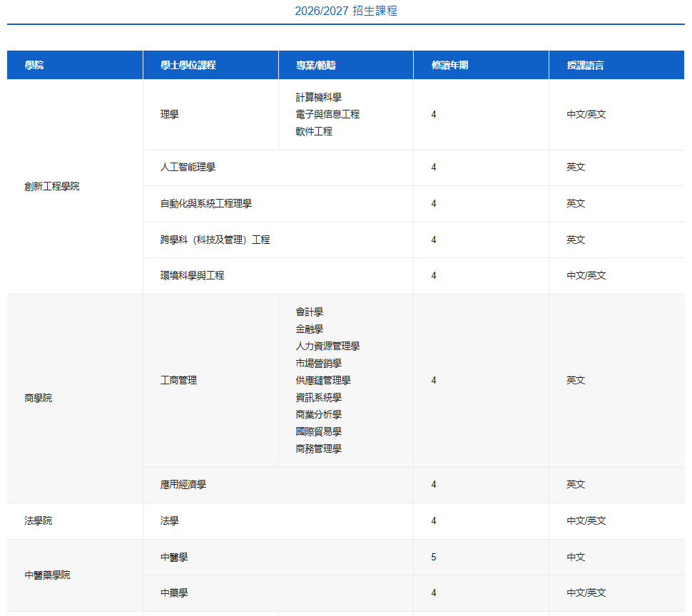The width and height of the screenshot is (692, 616).
Task: Click the 軟件工程 major
Action: pyautogui.click(x=314, y=131)
